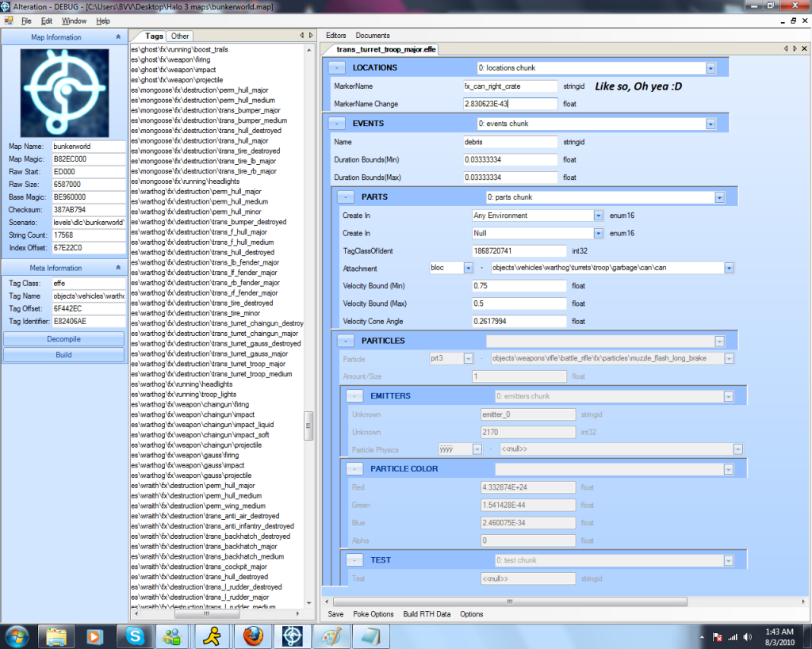Launch Firefox from the taskbar
812x649 pixels.
(x=253, y=636)
